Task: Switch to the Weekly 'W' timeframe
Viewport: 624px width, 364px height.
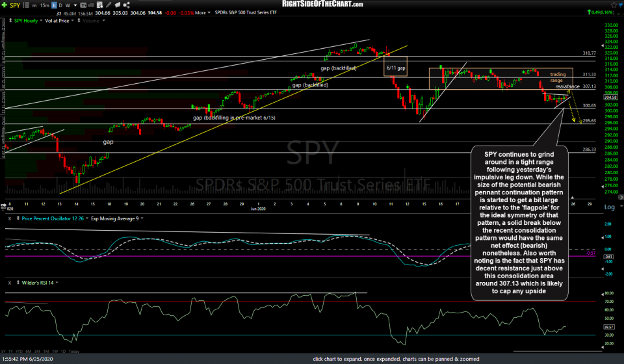Action: [x=68, y=5]
